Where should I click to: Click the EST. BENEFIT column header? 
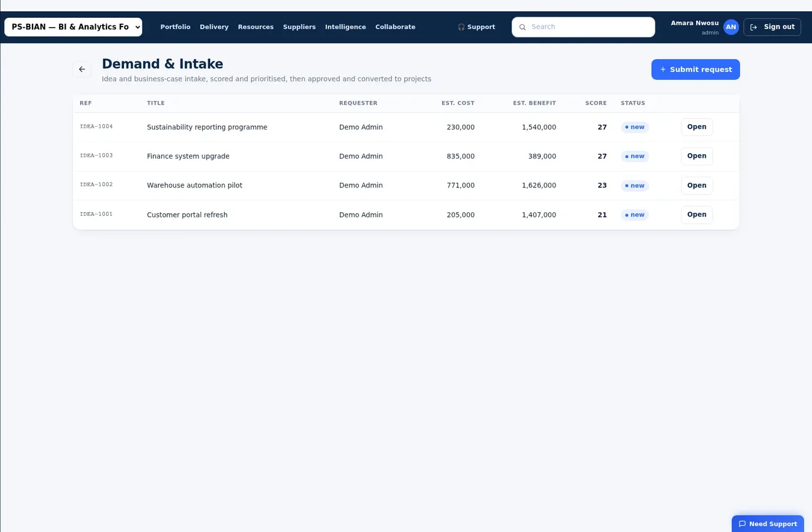534,103
